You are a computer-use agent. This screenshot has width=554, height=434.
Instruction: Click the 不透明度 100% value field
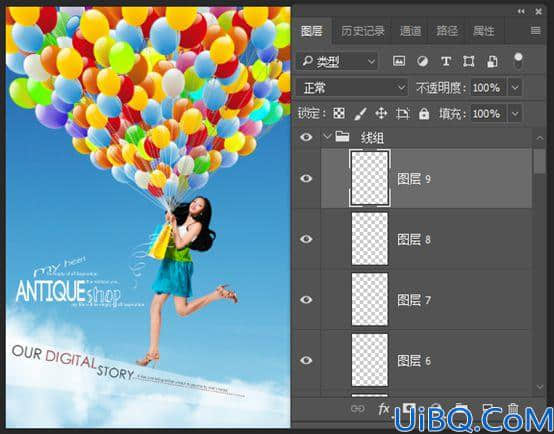click(488, 88)
